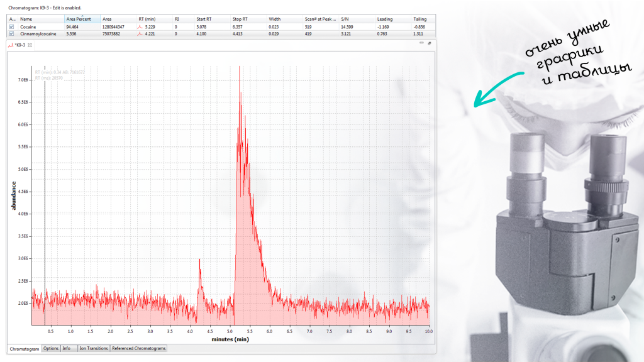644x362 pixels.
Task: Click the Stop RT column header
Action: 240,19
